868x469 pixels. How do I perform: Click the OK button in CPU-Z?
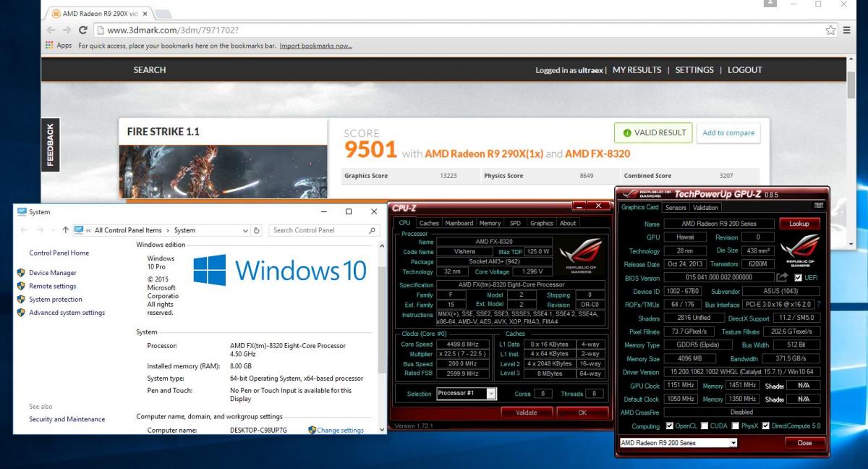(582, 413)
